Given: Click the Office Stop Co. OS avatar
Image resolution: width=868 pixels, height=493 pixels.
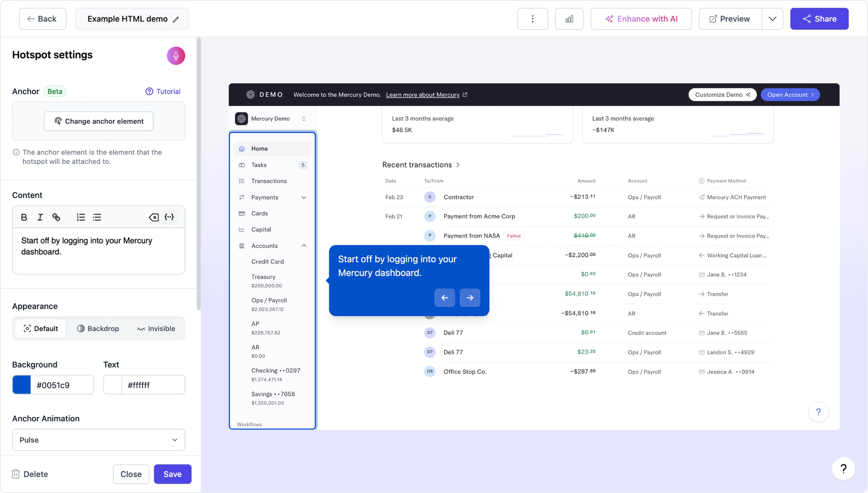Looking at the screenshot, I should pyautogui.click(x=430, y=371).
